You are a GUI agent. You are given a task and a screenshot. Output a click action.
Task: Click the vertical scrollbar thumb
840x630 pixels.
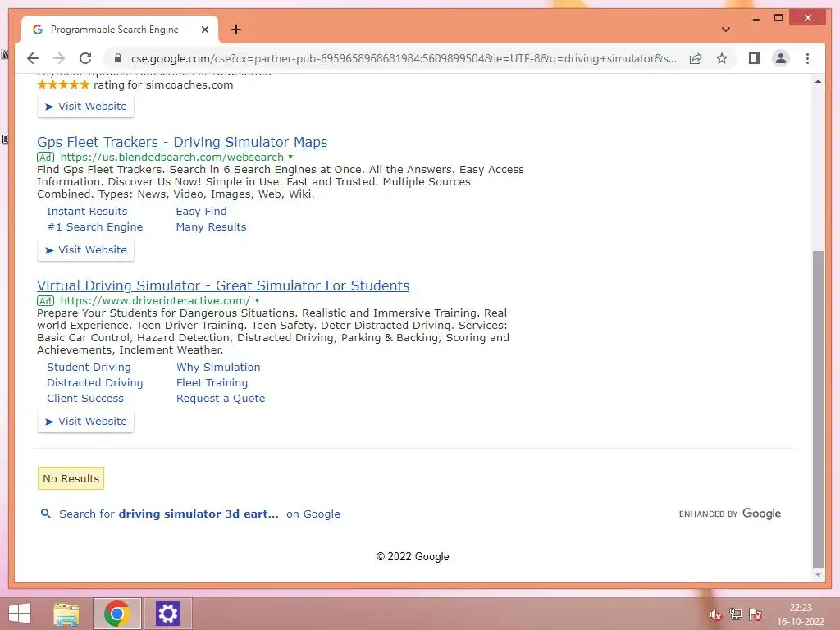tap(818, 409)
